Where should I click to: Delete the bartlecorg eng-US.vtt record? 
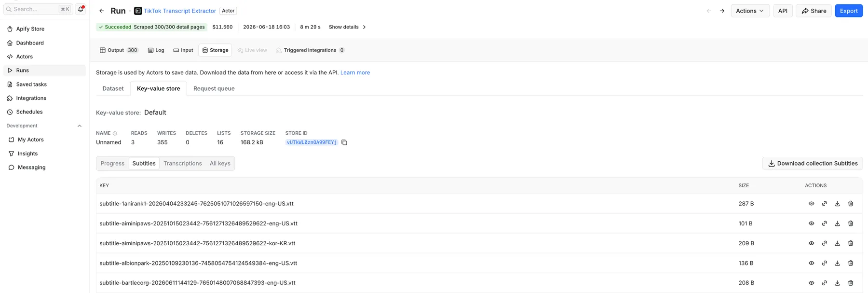(x=851, y=283)
